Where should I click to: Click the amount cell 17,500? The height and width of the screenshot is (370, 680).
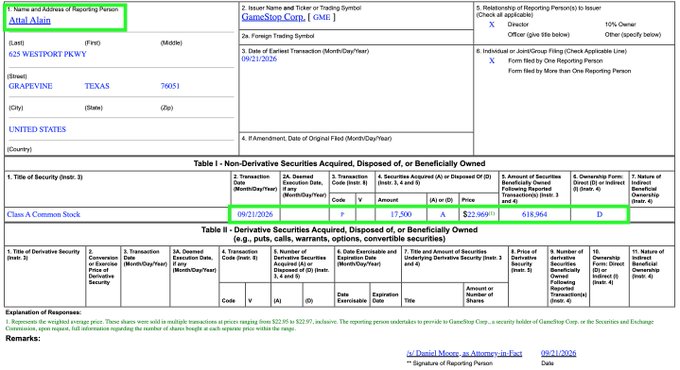401,214
